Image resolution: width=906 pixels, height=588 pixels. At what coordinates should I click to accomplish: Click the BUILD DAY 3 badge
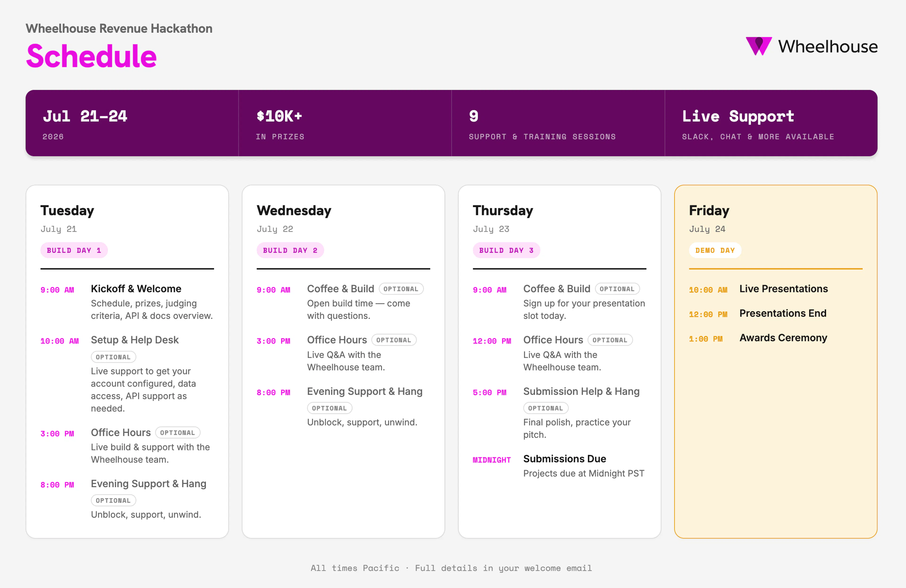coord(506,250)
